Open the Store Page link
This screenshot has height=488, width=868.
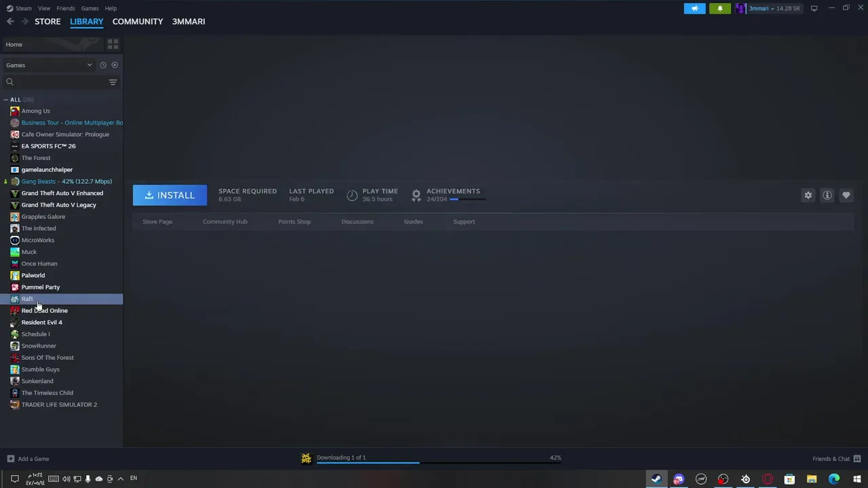point(157,222)
